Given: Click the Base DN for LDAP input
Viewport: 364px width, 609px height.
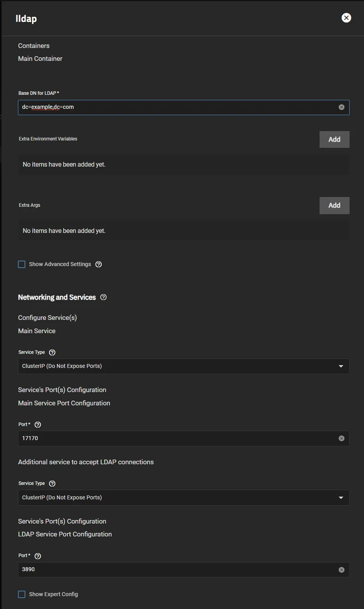Looking at the screenshot, I should pos(175,107).
